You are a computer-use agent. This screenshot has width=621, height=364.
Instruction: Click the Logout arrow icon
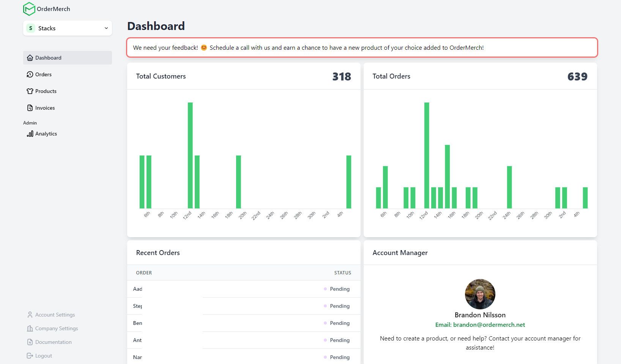click(x=30, y=356)
